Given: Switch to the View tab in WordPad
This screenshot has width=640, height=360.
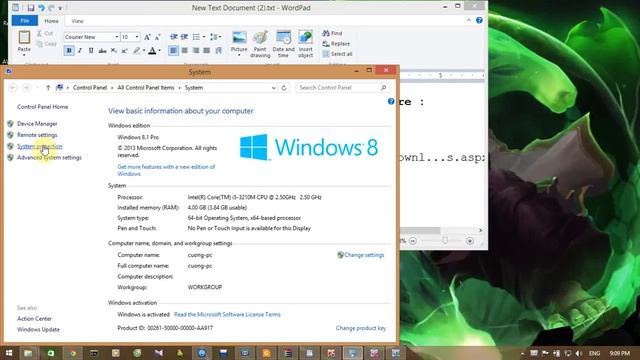Looking at the screenshot, I should click(x=78, y=21).
